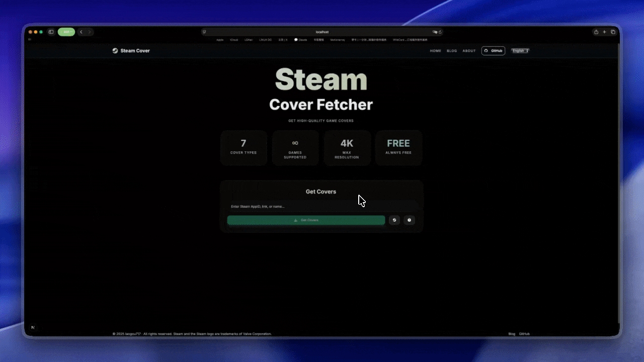Click the 7 Cover Types stat card
Screen dimensions: 644x362
pyautogui.click(x=244, y=148)
